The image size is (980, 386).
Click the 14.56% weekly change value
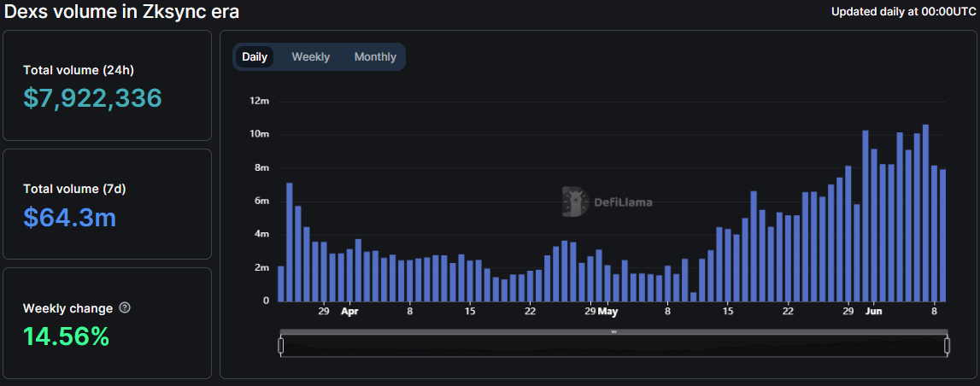(x=67, y=336)
